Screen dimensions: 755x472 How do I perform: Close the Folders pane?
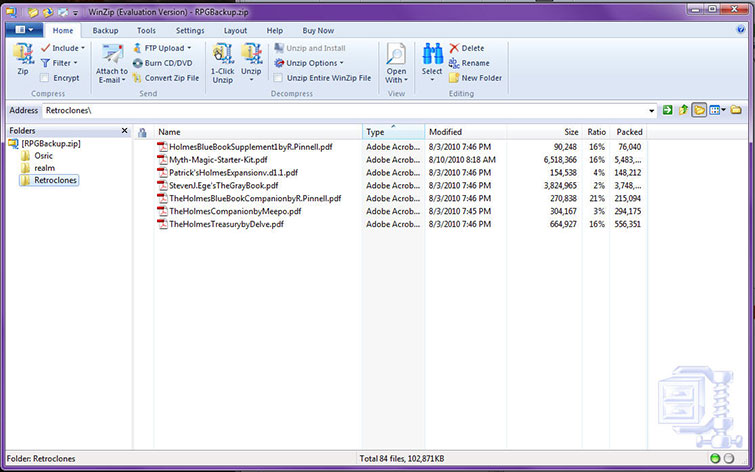(x=124, y=131)
